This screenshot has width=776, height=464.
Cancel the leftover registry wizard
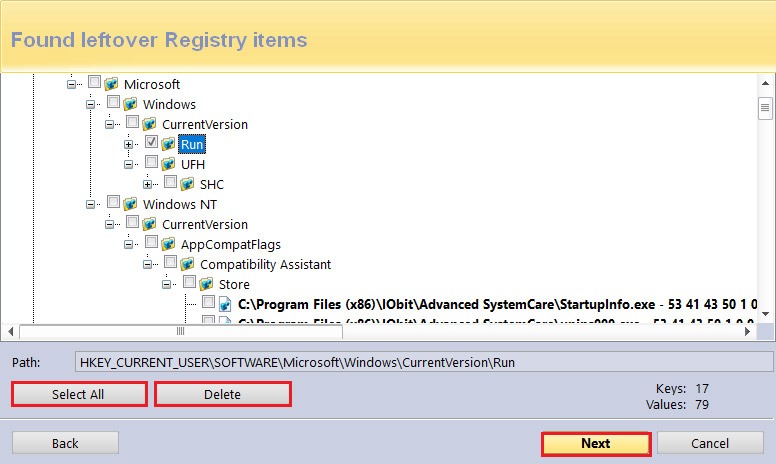tap(710, 443)
